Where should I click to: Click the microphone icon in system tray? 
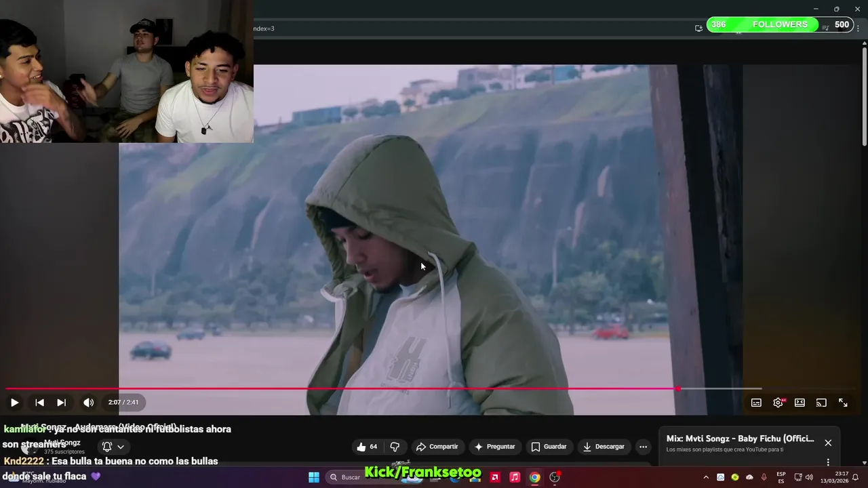pyautogui.click(x=764, y=477)
